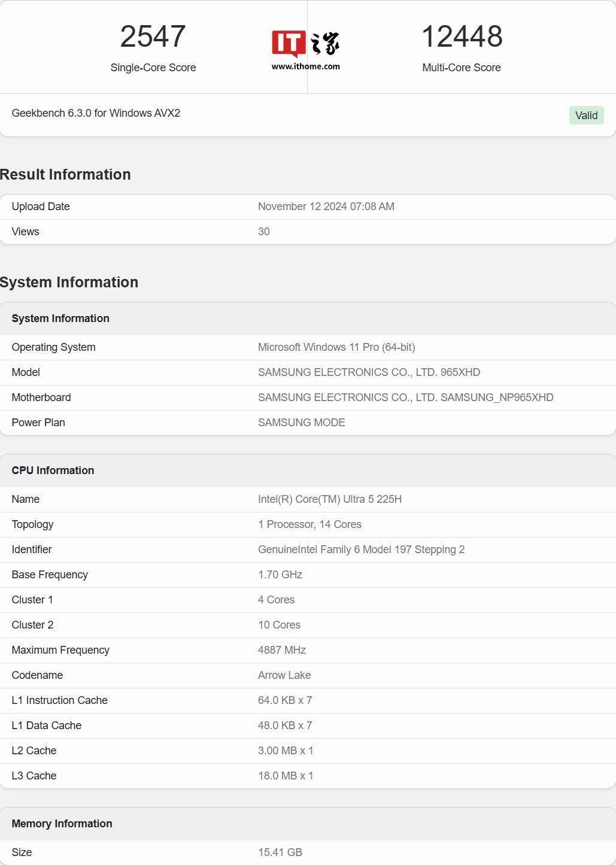616x865 pixels.
Task: Click the L3 Cache 18.0 MB value
Action: (285, 776)
